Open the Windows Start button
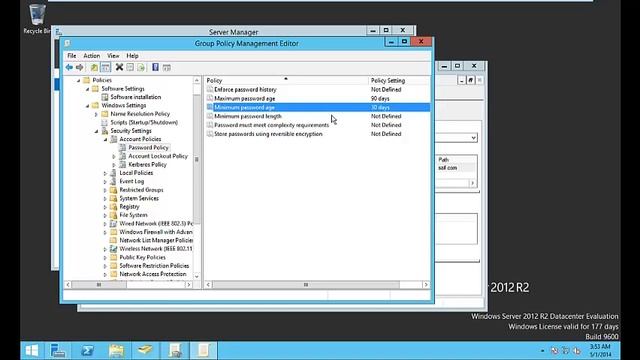This screenshot has width=640, height=360. coord(32,351)
